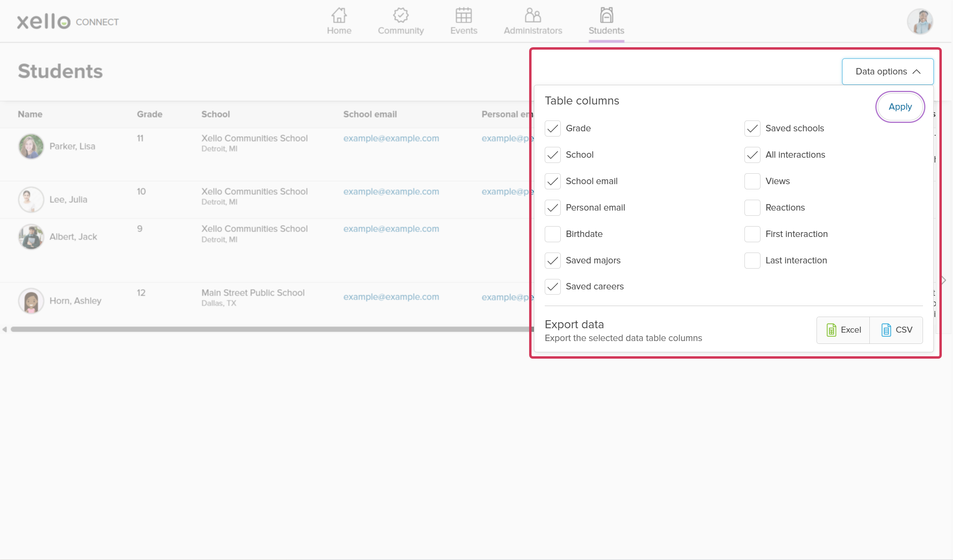The height and width of the screenshot is (560, 953).
Task: Collapse the Data options panel
Action: (887, 71)
